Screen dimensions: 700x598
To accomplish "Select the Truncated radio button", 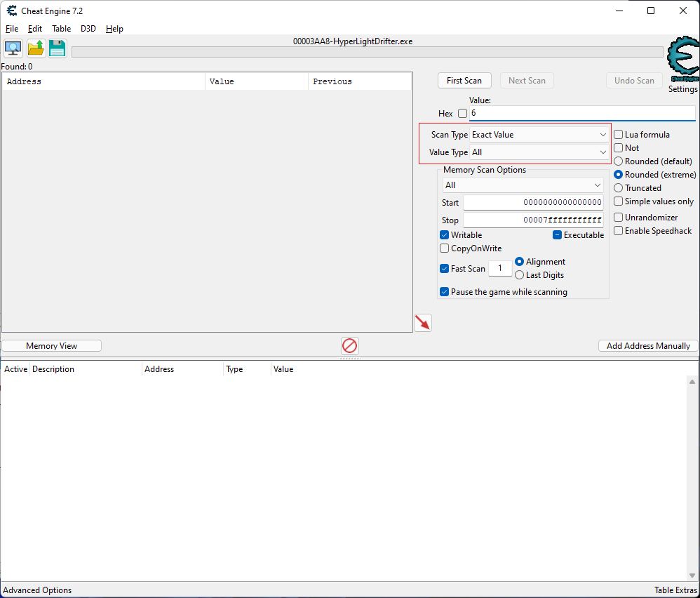I will click(x=618, y=188).
